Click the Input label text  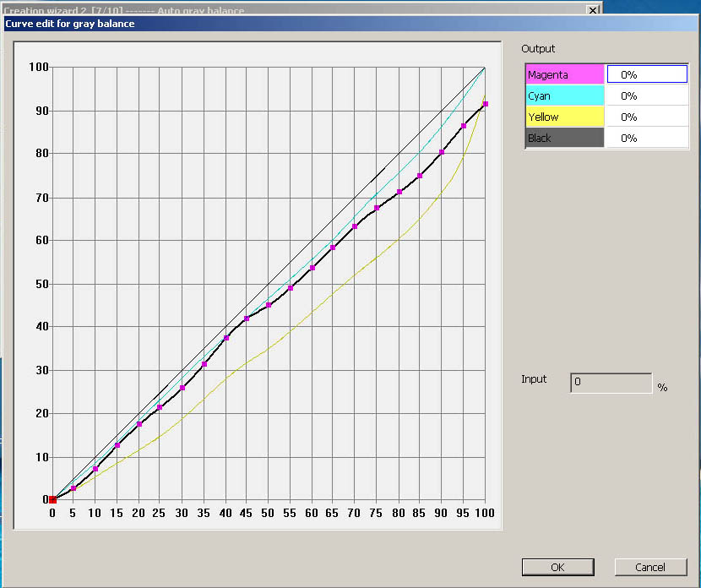[534, 379]
